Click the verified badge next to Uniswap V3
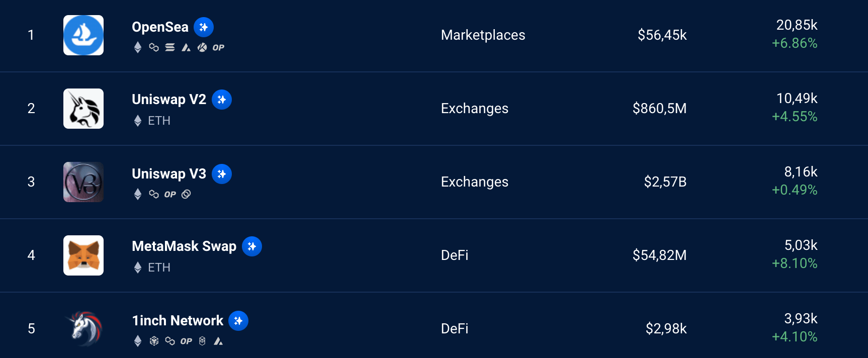Screen dimensions: 868x358 [222, 174]
